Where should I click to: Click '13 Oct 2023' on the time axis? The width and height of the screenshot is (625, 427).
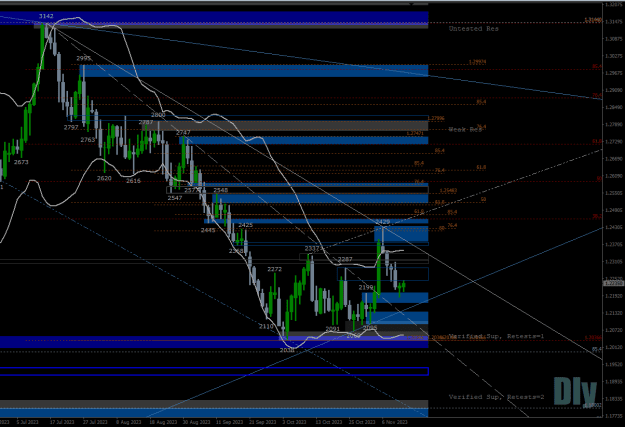[x=329, y=422]
